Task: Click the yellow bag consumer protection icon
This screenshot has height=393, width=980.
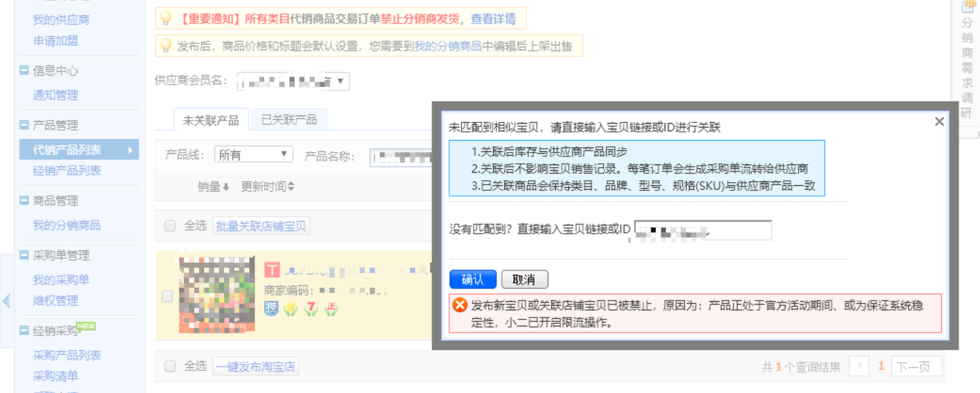Action: coord(290,309)
